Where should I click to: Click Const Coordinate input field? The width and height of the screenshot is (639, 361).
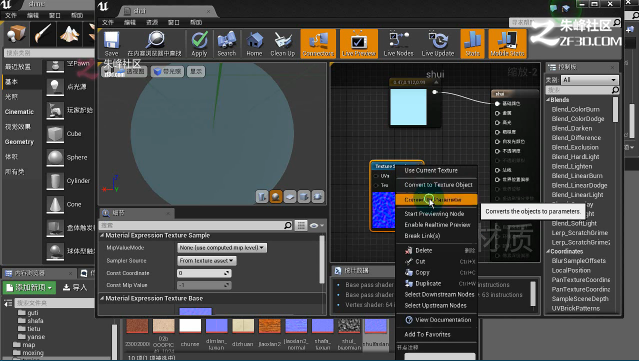[205, 273]
